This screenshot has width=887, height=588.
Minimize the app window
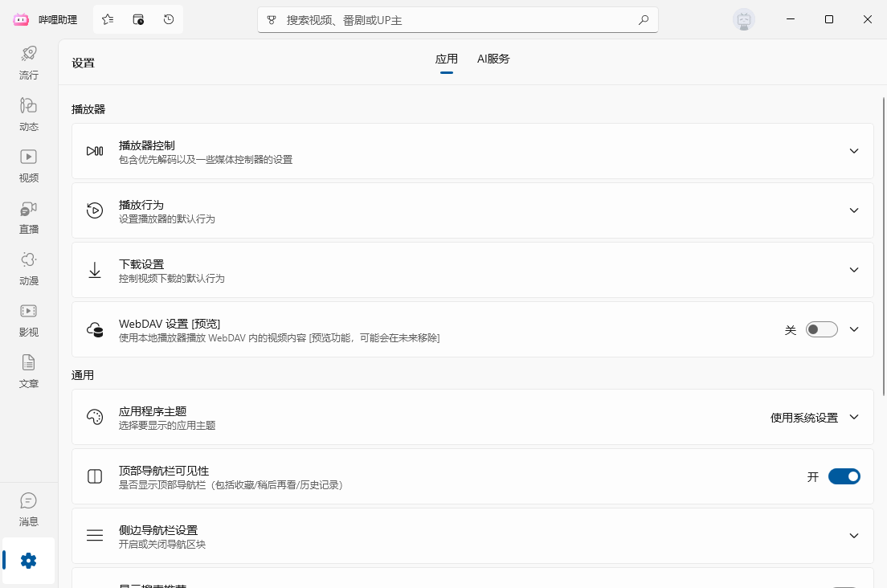[x=791, y=19]
